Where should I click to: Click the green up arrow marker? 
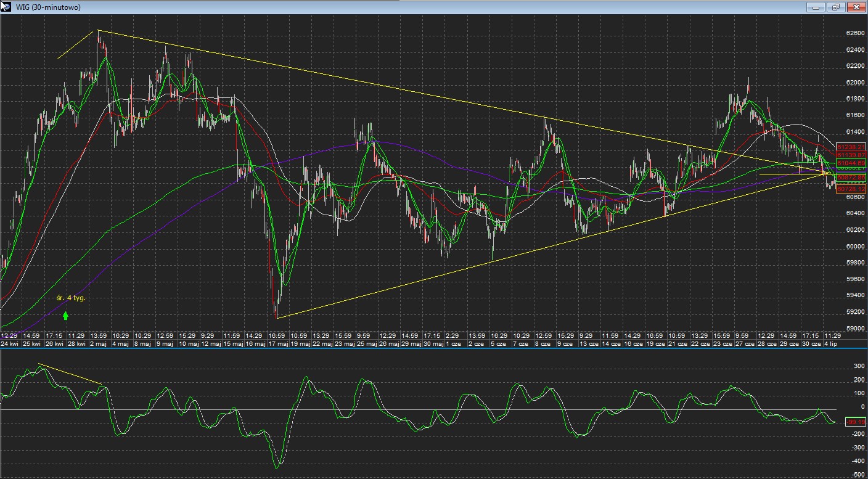point(65,315)
